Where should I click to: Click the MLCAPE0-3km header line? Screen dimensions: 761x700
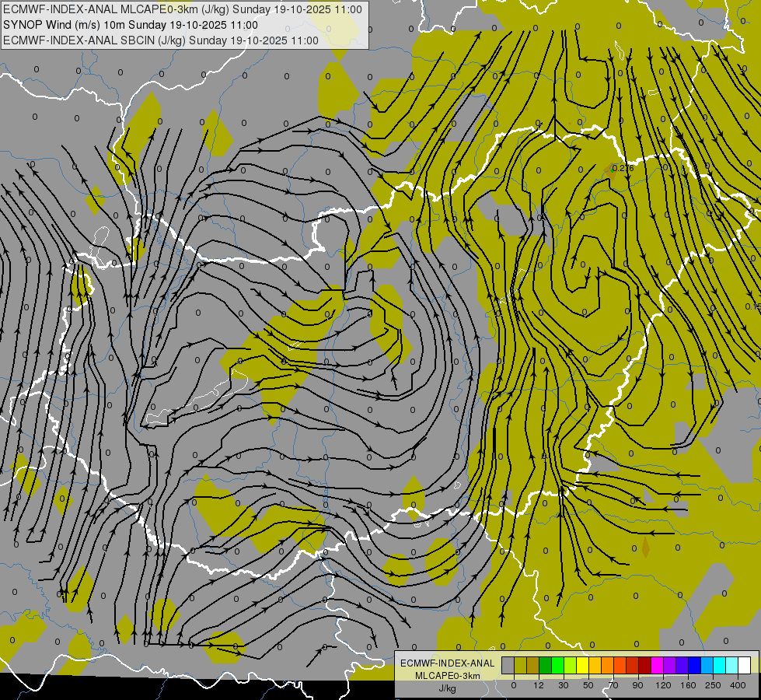click(183, 9)
